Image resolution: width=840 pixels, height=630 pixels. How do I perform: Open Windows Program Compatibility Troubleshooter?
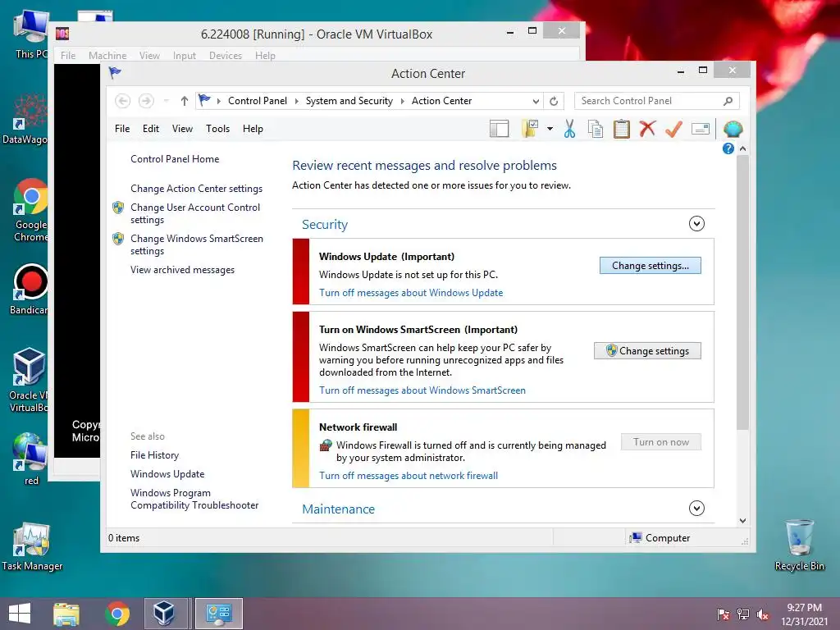(194, 499)
